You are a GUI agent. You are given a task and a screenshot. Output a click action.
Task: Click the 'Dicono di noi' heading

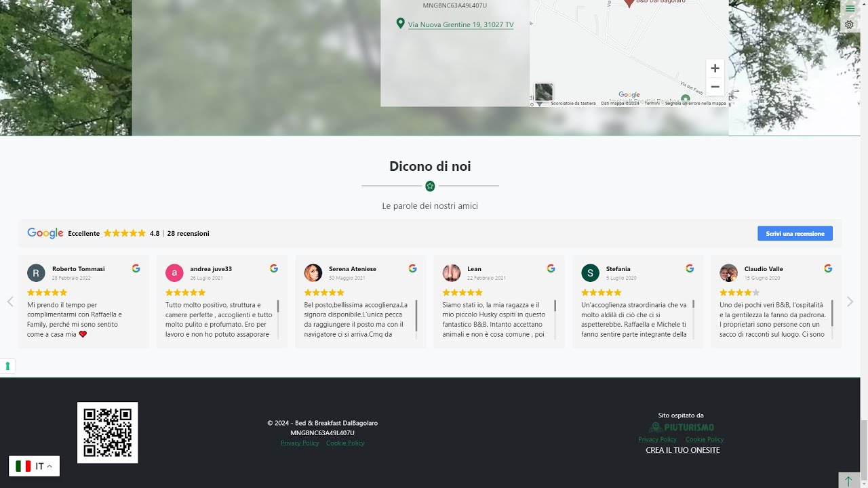430,166
